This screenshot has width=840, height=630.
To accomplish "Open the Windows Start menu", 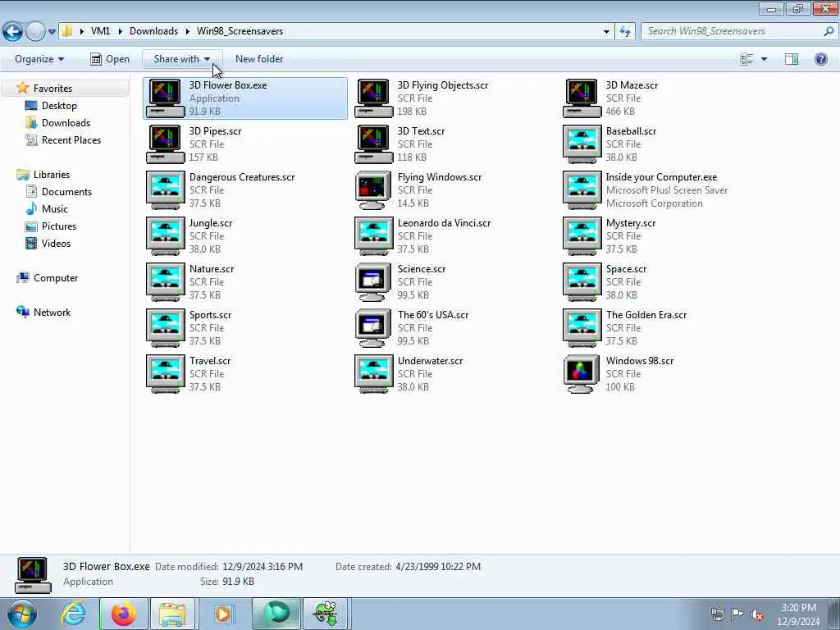I will [x=21, y=614].
